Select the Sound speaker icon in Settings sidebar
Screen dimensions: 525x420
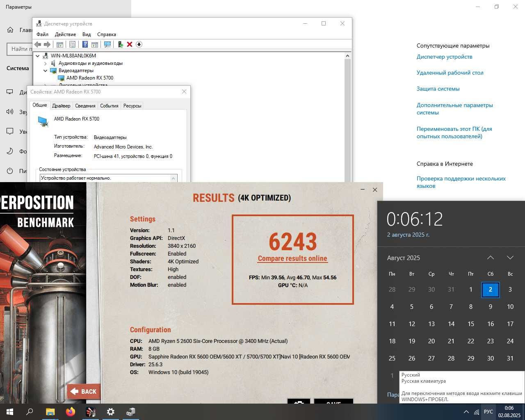pyautogui.click(x=10, y=112)
